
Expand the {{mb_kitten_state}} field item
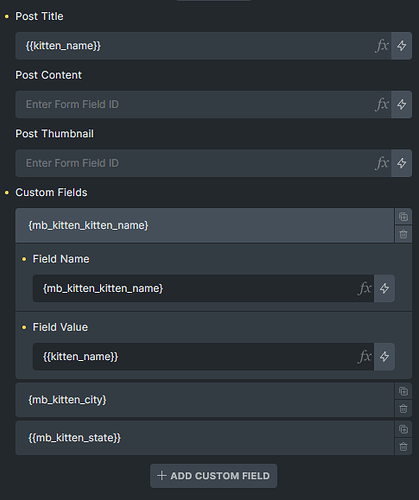205,438
